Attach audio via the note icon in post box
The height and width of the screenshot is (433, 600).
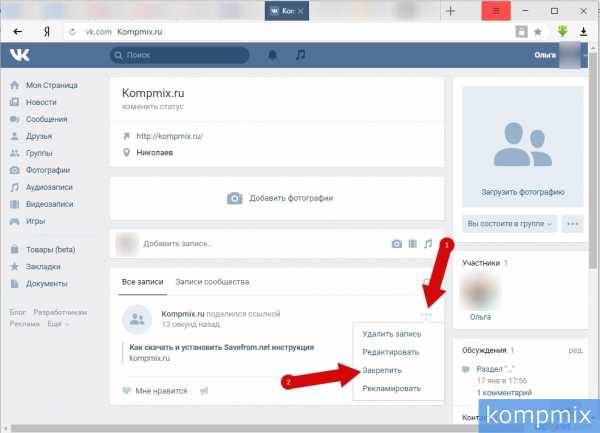(428, 244)
